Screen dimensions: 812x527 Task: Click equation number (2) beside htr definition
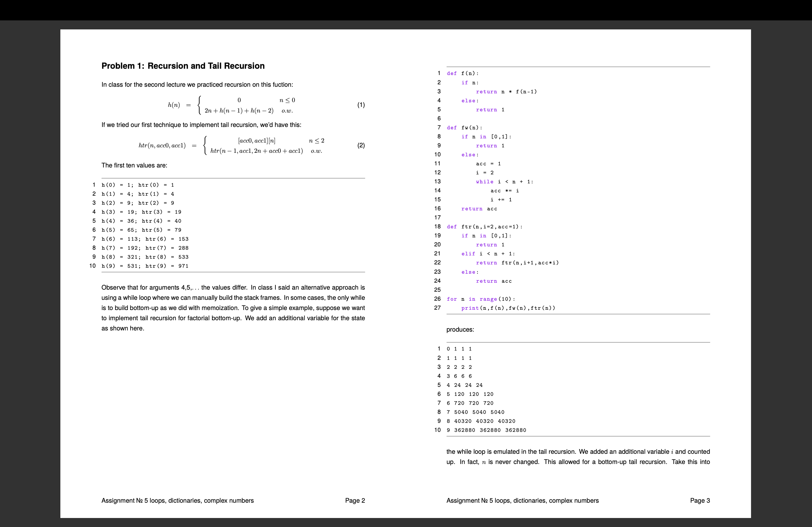click(361, 146)
